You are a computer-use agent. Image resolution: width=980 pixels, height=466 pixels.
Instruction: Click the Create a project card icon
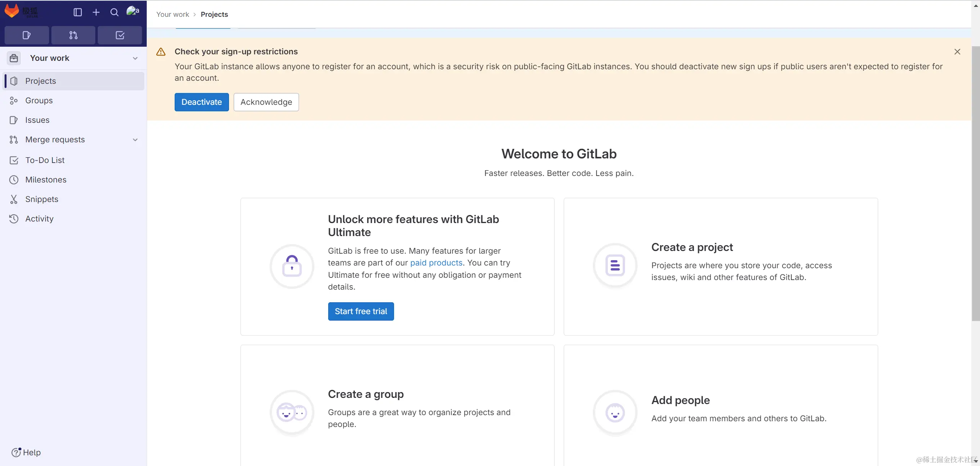[x=615, y=265]
